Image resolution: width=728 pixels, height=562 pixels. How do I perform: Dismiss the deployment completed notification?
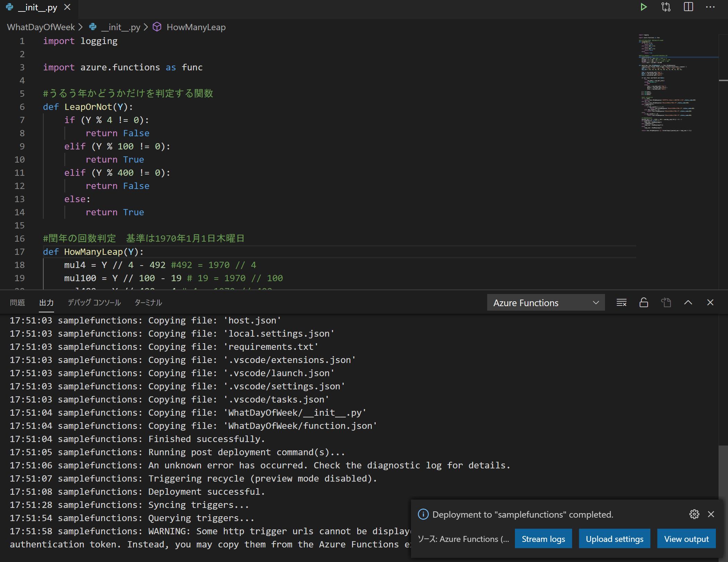(711, 514)
